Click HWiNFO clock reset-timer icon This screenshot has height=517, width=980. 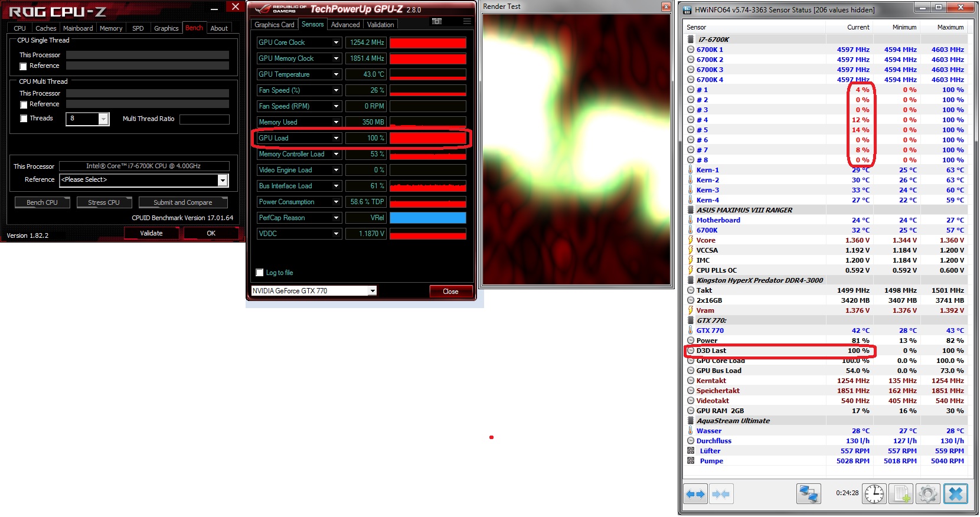click(x=874, y=494)
